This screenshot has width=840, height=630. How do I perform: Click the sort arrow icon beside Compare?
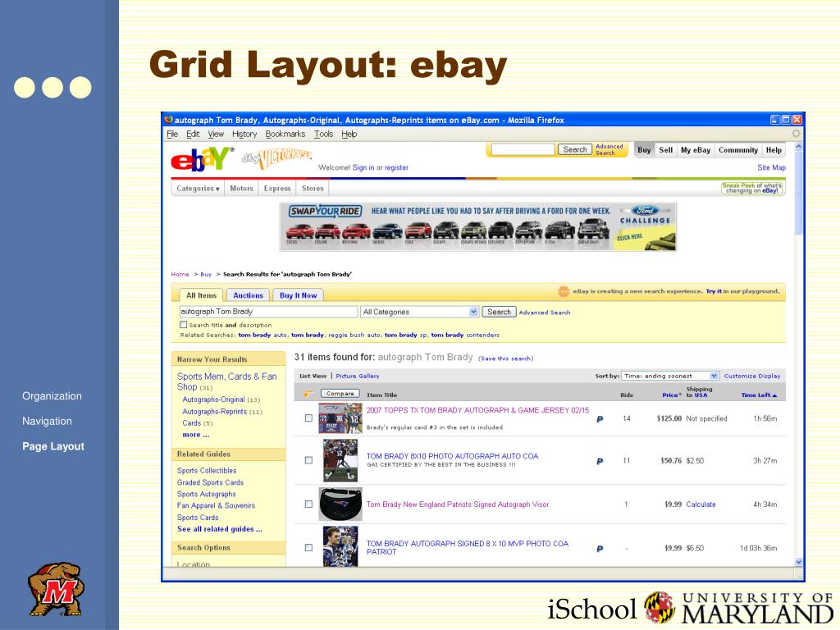(308, 394)
